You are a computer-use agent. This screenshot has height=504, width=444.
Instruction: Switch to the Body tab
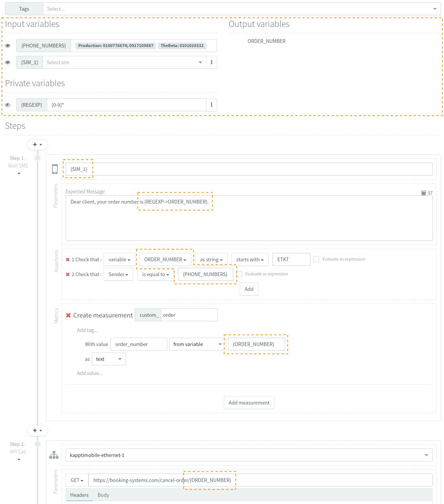[103, 495]
